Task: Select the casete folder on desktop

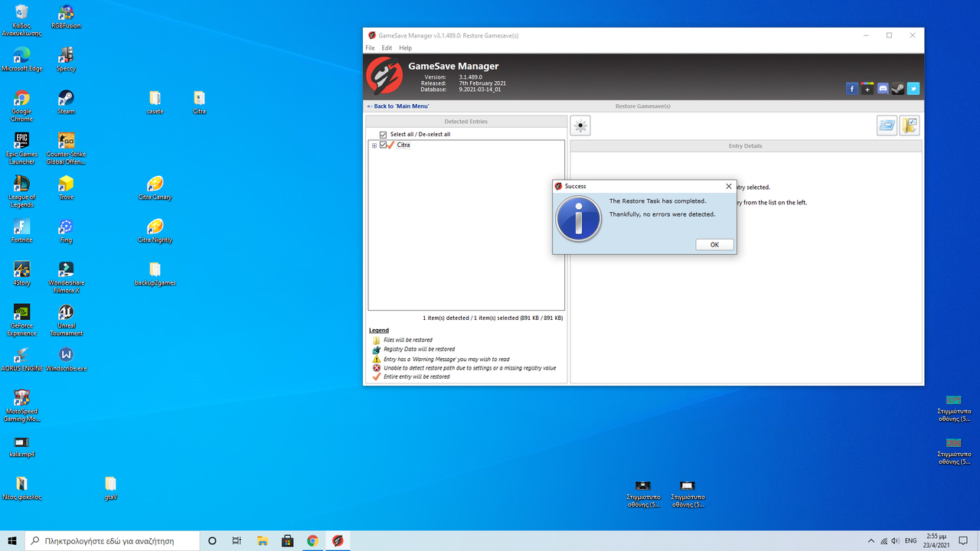Action: tap(155, 103)
